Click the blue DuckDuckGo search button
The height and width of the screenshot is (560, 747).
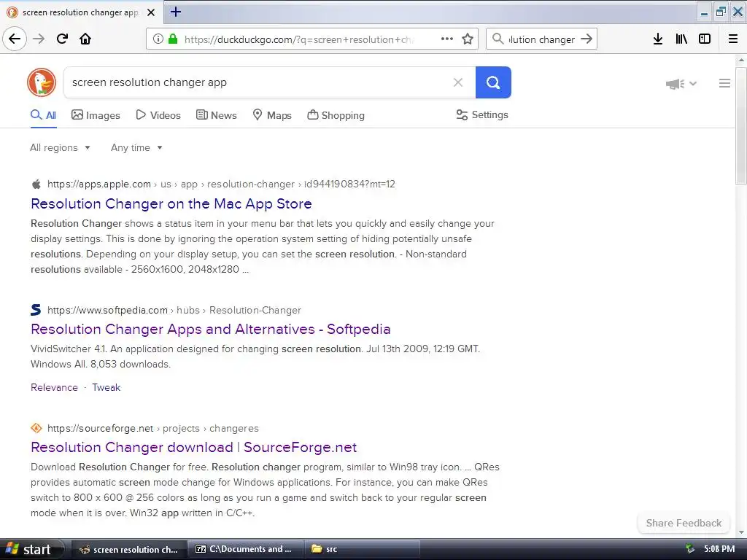(x=493, y=82)
